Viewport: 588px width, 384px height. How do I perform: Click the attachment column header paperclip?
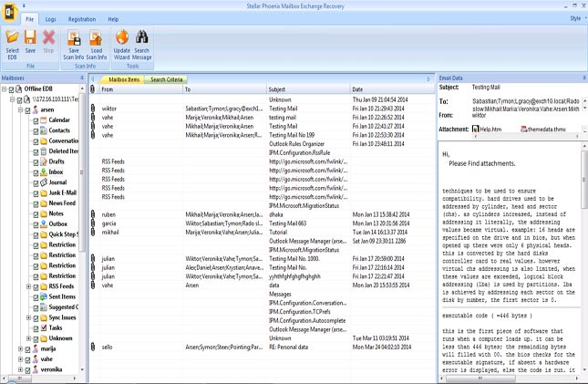93,89
